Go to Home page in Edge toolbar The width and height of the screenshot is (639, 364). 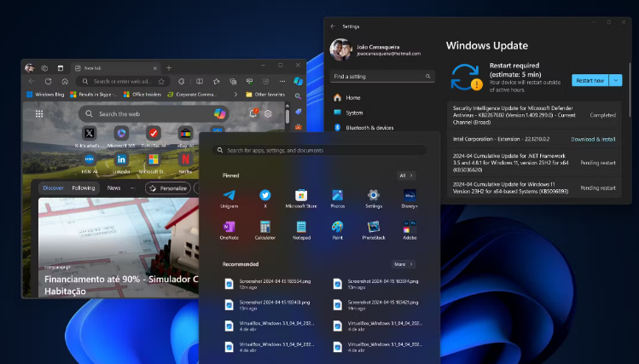click(65, 82)
